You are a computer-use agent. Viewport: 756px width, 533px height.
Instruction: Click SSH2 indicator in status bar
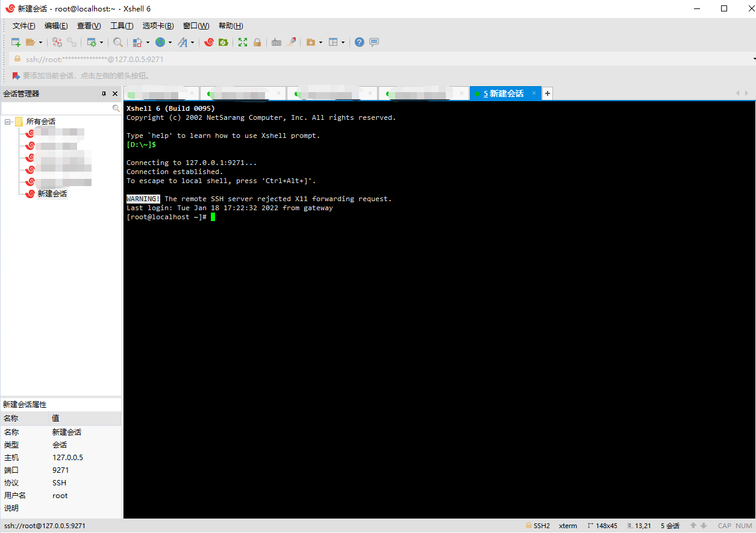[x=538, y=526]
